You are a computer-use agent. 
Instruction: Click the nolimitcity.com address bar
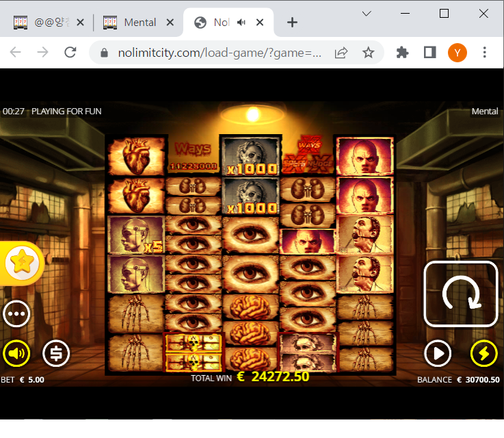pos(220,53)
